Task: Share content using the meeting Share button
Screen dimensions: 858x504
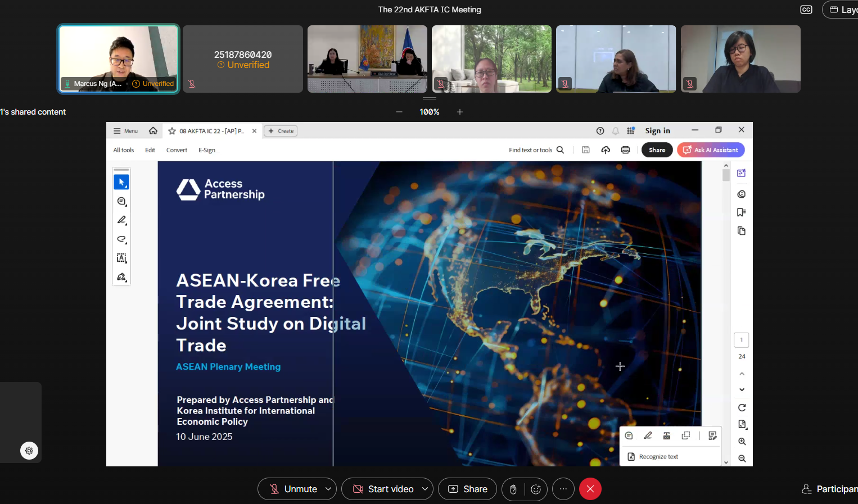Action: pos(467,489)
